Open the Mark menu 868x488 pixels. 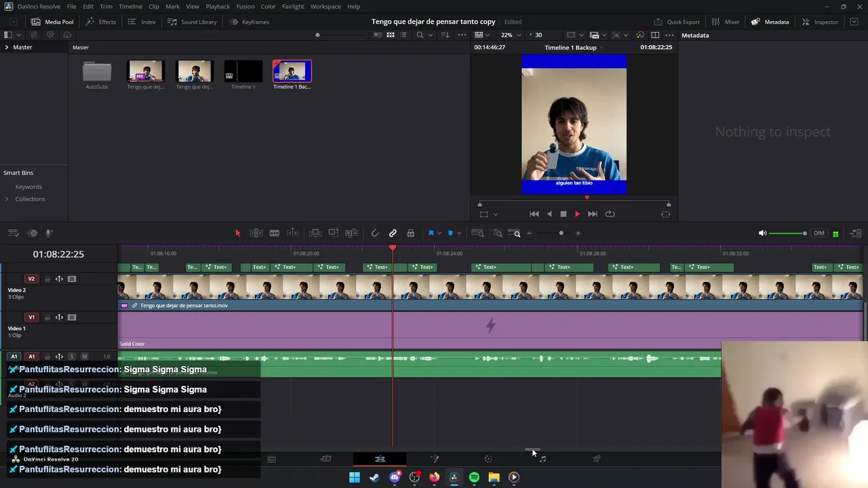173,6
